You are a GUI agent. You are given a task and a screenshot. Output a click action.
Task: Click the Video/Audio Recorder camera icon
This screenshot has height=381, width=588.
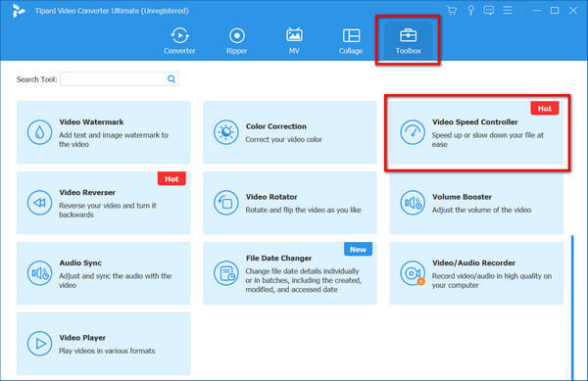(x=413, y=273)
